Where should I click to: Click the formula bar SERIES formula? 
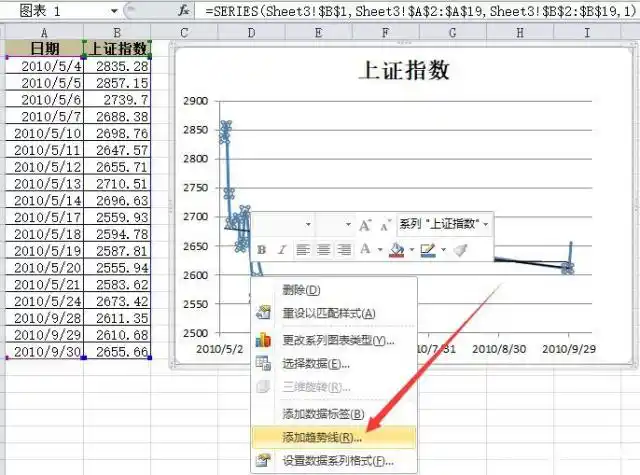pyautogui.click(x=420, y=11)
